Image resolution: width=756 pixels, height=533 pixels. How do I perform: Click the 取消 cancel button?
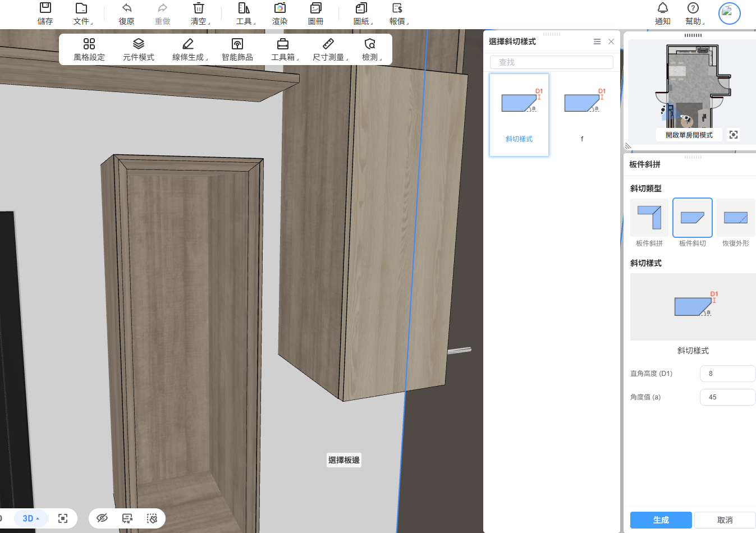click(x=725, y=520)
